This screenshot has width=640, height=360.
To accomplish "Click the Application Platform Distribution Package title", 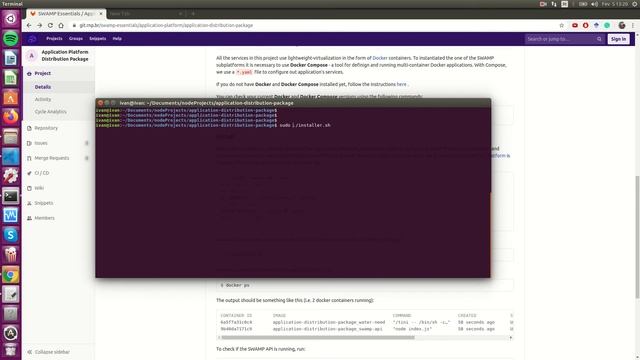I will point(65,56).
